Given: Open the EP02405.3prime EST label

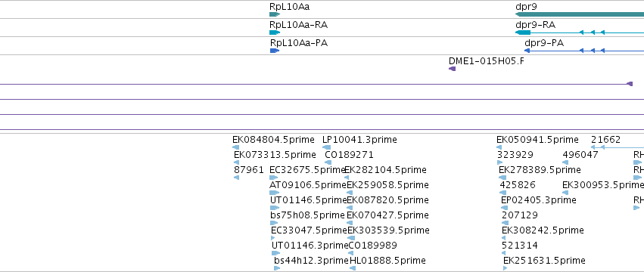Looking at the screenshot, I should coord(539,200).
